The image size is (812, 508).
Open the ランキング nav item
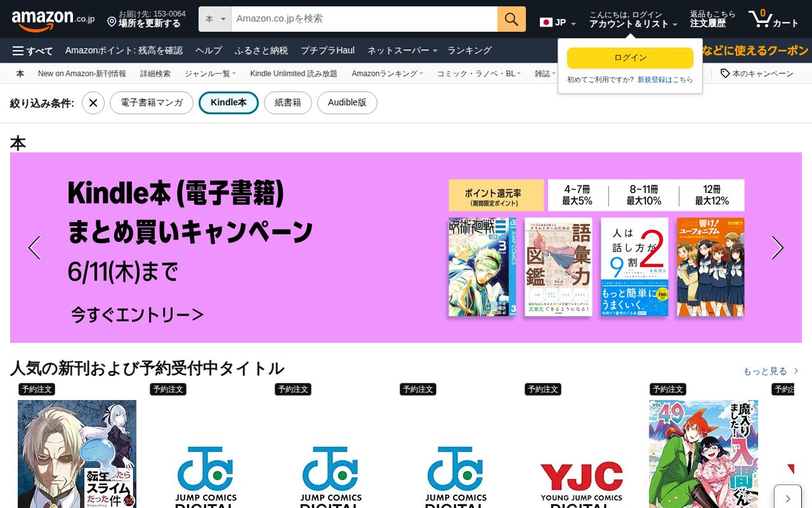click(x=469, y=51)
